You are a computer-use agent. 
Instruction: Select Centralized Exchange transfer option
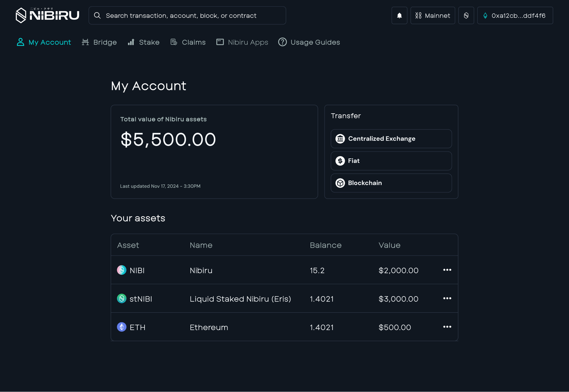click(391, 139)
